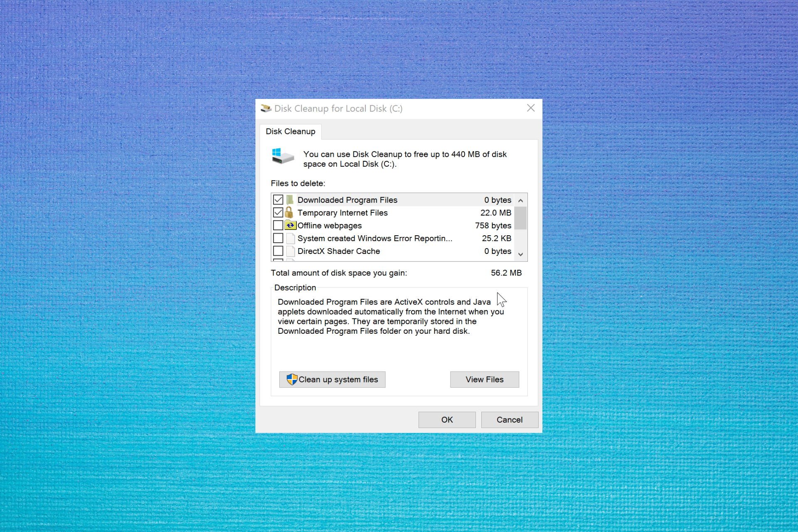The height and width of the screenshot is (532, 798).
Task: Click the 758 bytes size value
Action: coord(493,226)
